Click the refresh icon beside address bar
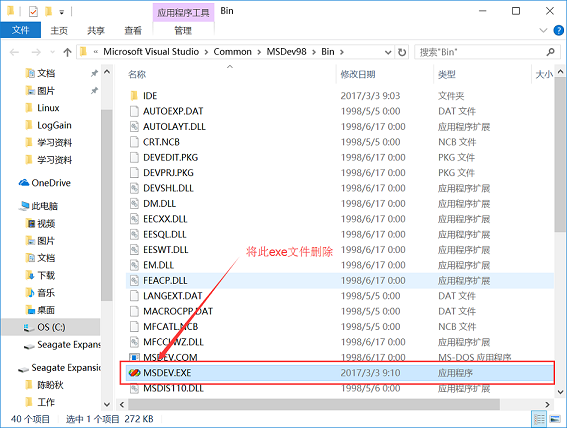Viewport: 567px width, 428px height. 402,52
